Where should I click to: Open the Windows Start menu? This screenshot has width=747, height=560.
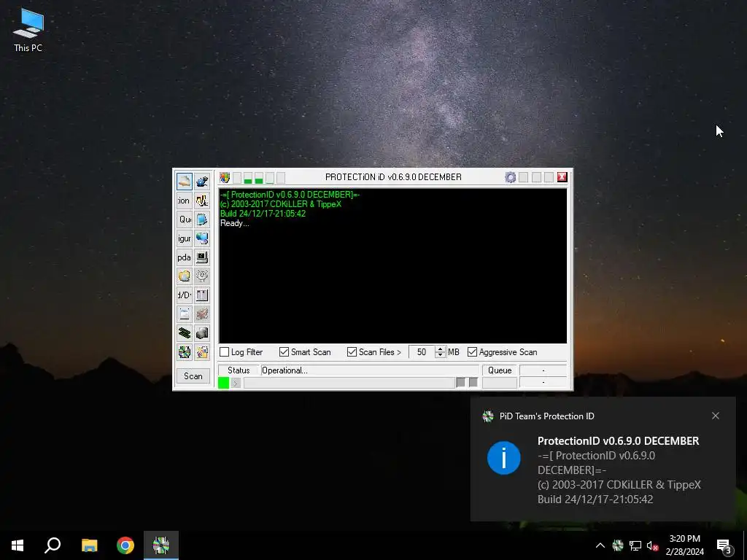tap(18, 545)
